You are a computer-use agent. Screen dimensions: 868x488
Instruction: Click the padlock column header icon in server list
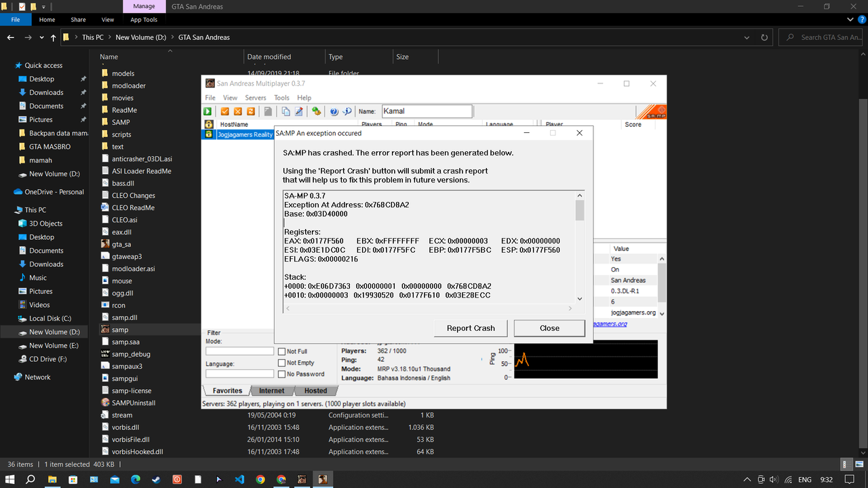209,125
